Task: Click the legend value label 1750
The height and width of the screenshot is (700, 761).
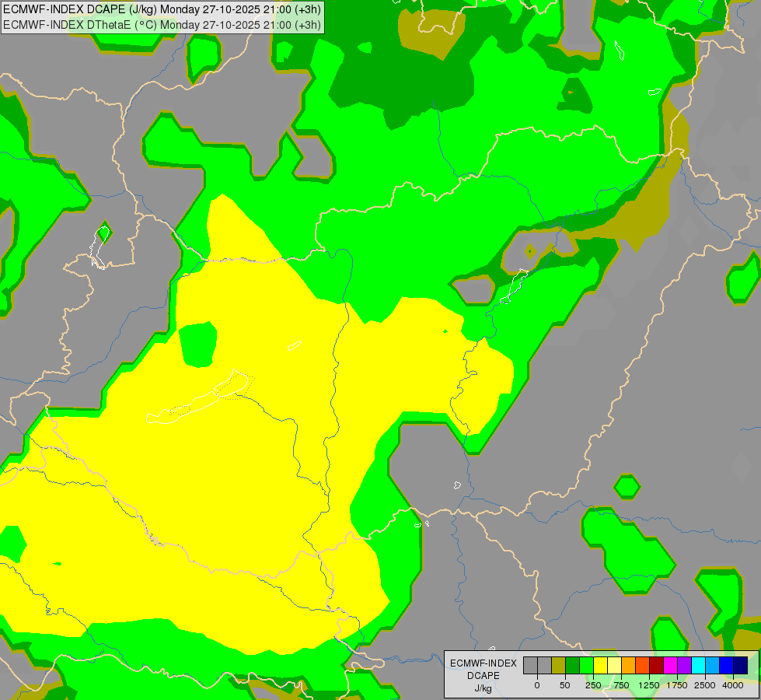Action: click(677, 685)
